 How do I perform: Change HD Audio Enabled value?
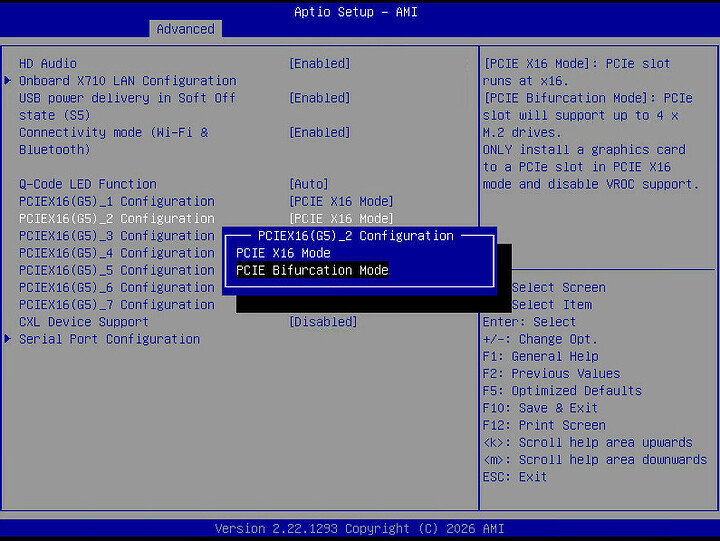tap(320, 63)
